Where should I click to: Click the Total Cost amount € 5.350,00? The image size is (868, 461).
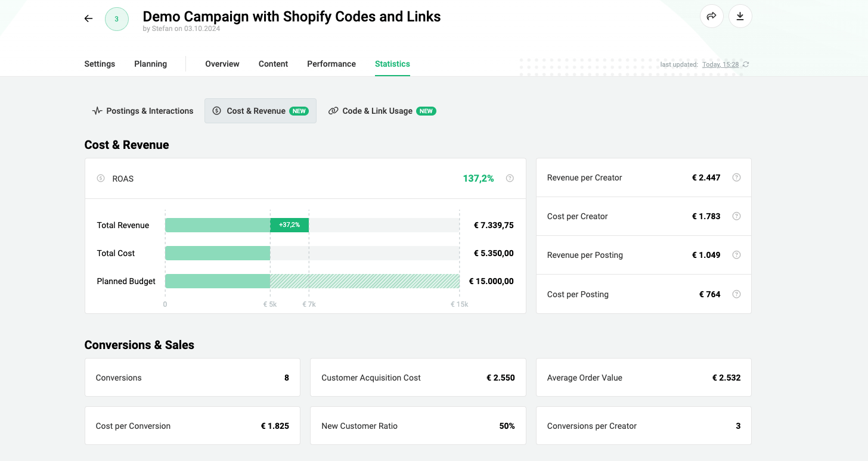tap(494, 253)
